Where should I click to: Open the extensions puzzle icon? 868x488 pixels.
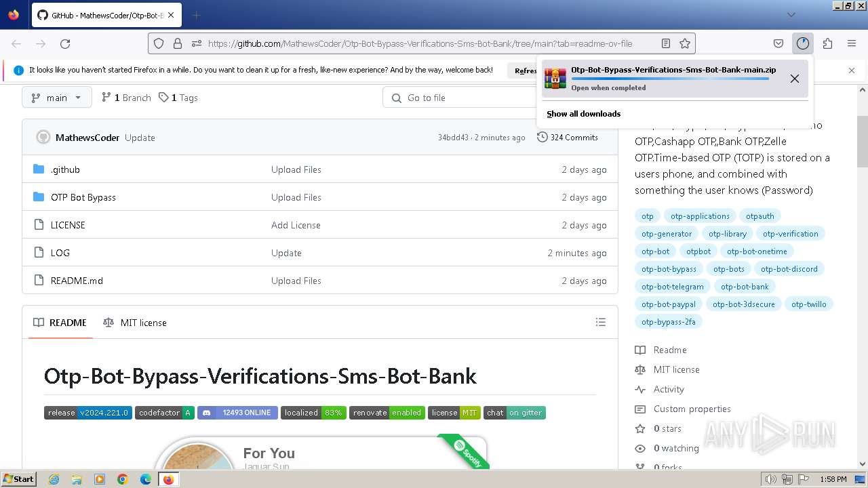pyautogui.click(x=827, y=43)
